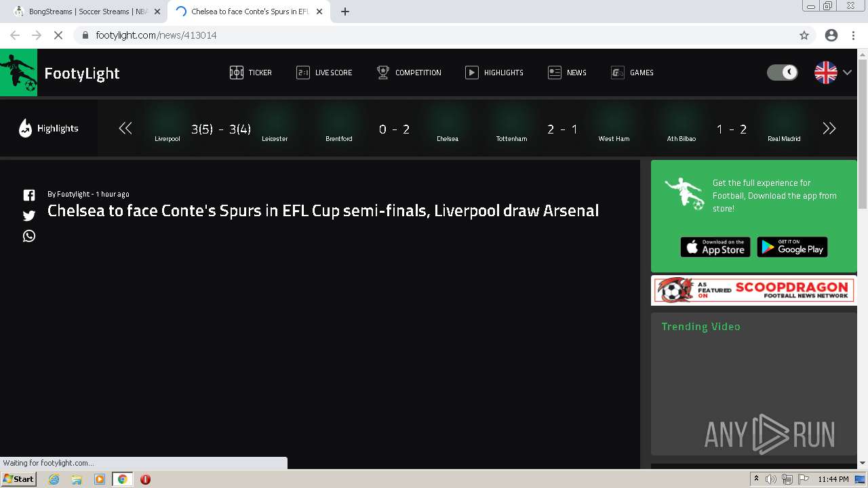The width and height of the screenshot is (868, 488).
Task: Launch Internet Explorer from taskbar
Action: 54,479
